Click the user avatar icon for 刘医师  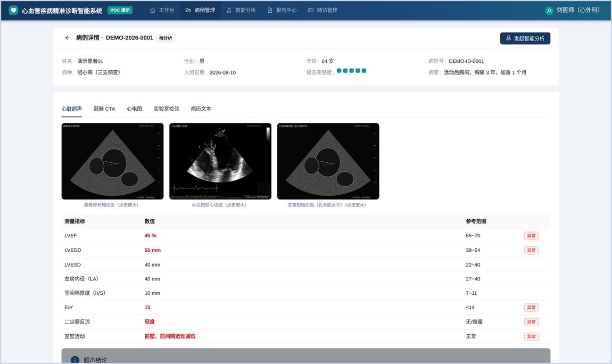coord(549,11)
